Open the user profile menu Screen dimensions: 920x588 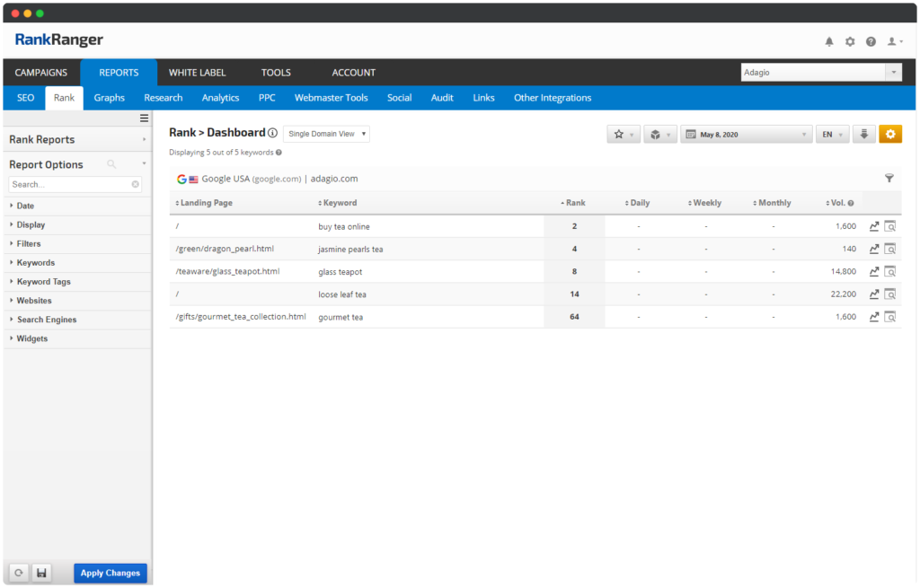coord(894,41)
